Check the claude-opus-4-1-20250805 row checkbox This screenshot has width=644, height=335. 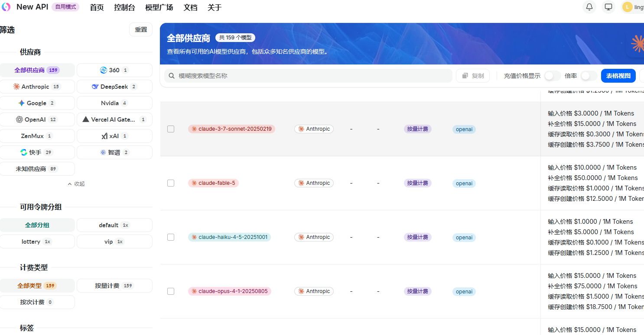171,291
